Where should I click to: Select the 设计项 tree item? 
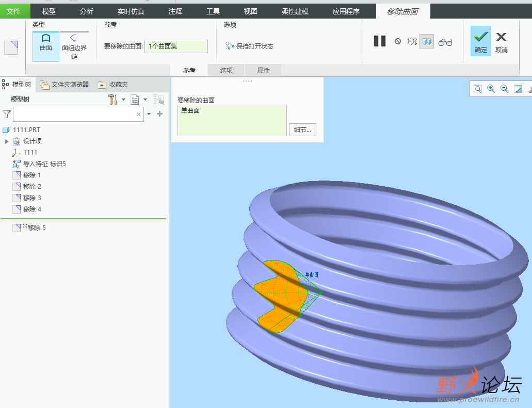27,141
